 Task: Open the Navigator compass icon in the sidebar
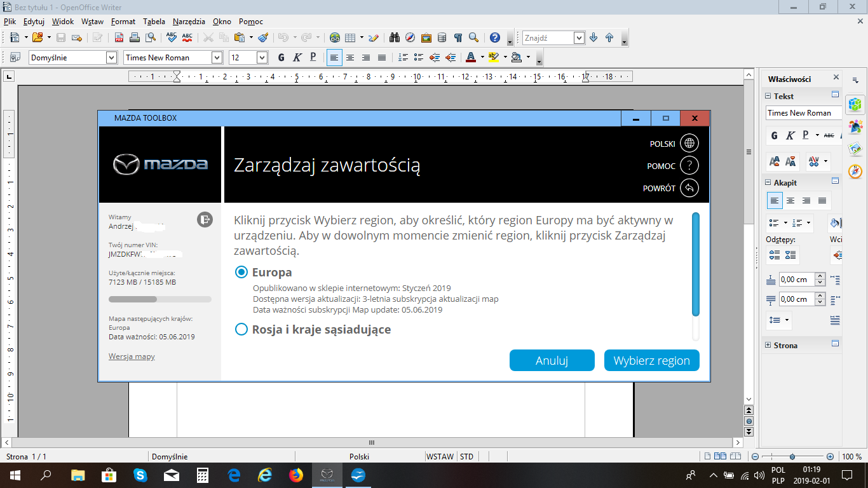click(855, 172)
